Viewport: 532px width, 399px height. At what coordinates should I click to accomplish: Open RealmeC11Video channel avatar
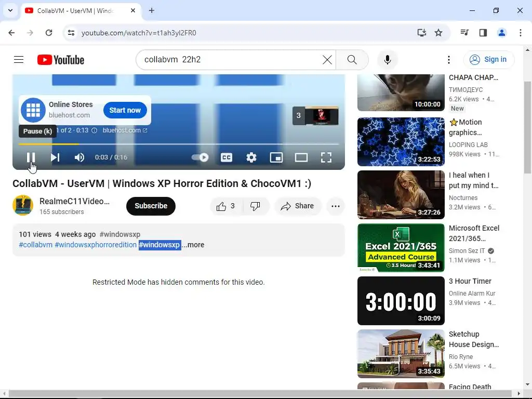click(x=23, y=205)
